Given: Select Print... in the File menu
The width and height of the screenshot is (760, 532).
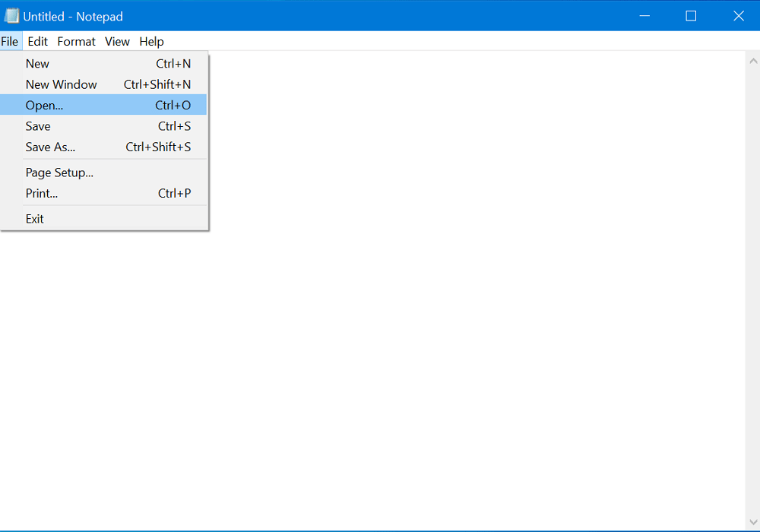Looking at the screenshot, I should point(103,193).
